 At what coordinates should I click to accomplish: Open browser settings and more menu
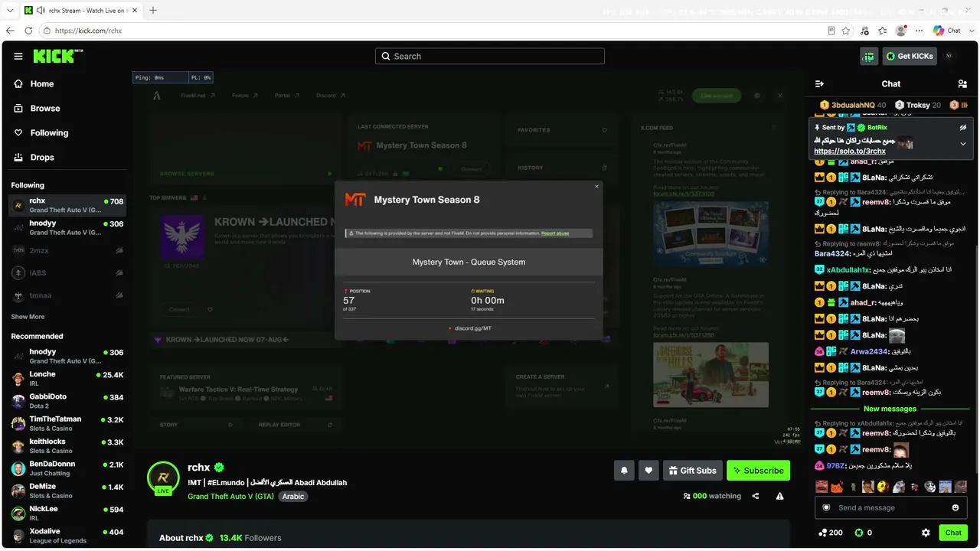click(x=918, y=31)
